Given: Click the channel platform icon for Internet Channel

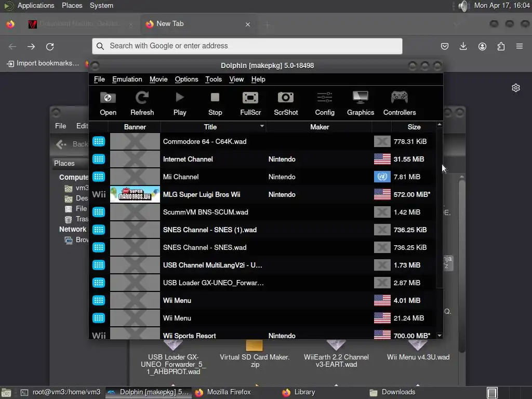Looking at the screenshot, I should click(x=99, y=159).
